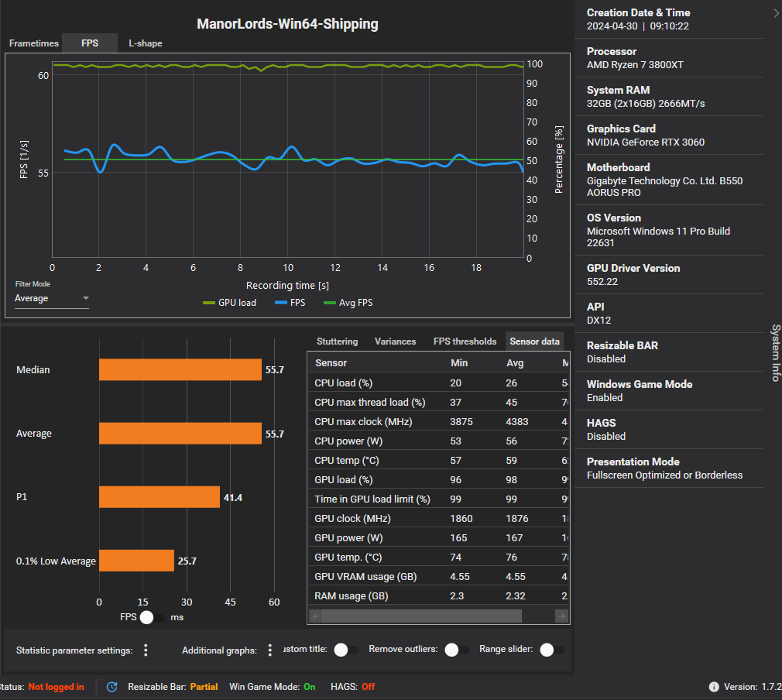Image resolution: width=782 pixels, height=700 pixels.
Task: Open the Filter Mode Average dropdown
Action: pos(52,298)
